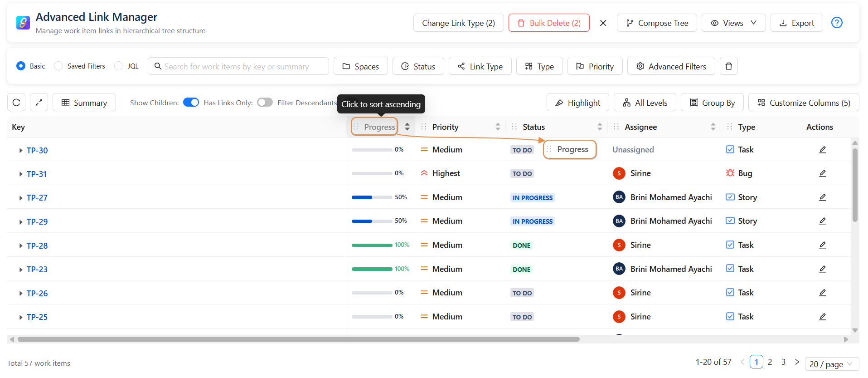The image size is (868, 378).
Task: Select the Saved Filters radio option
Action: pyautogui.click(x=58, y=66)
